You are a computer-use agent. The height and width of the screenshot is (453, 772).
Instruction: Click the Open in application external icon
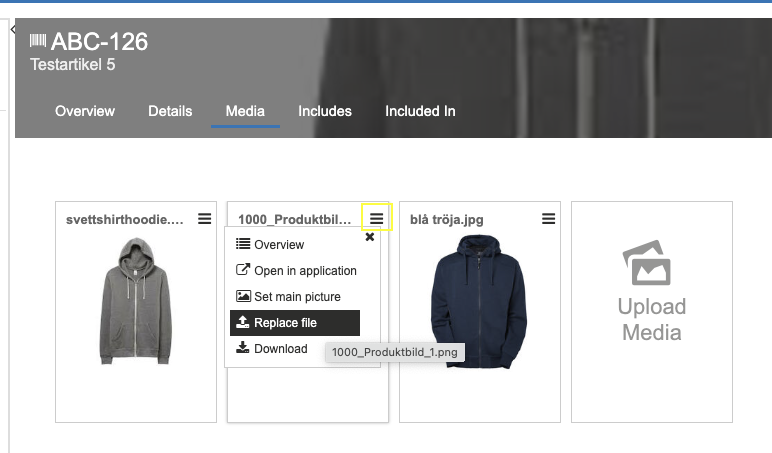tap(243, 269)
